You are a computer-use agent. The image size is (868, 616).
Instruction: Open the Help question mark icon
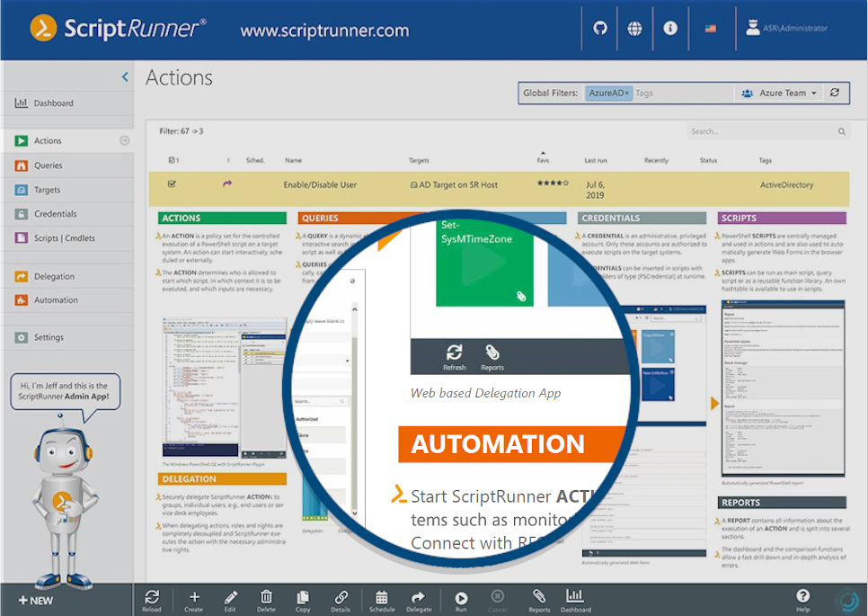click(x=803, y=596)
